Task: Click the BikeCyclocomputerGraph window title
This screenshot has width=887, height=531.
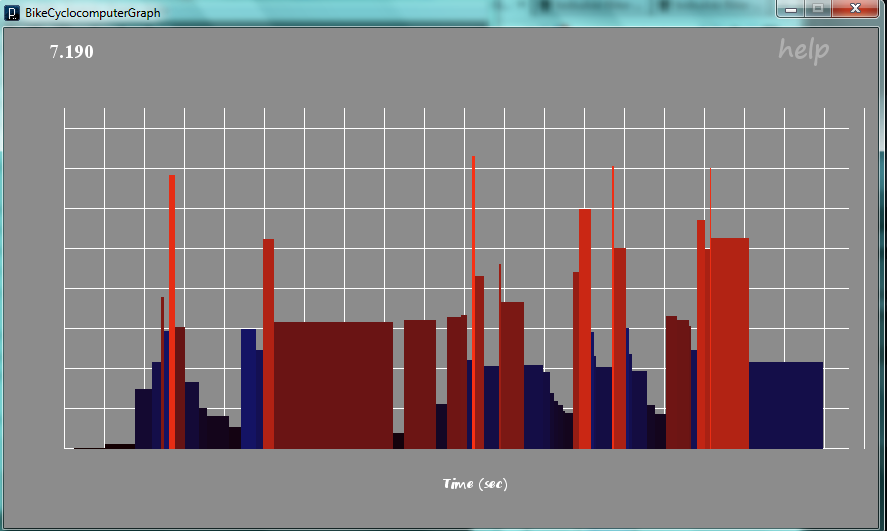Action: point(93,12)
